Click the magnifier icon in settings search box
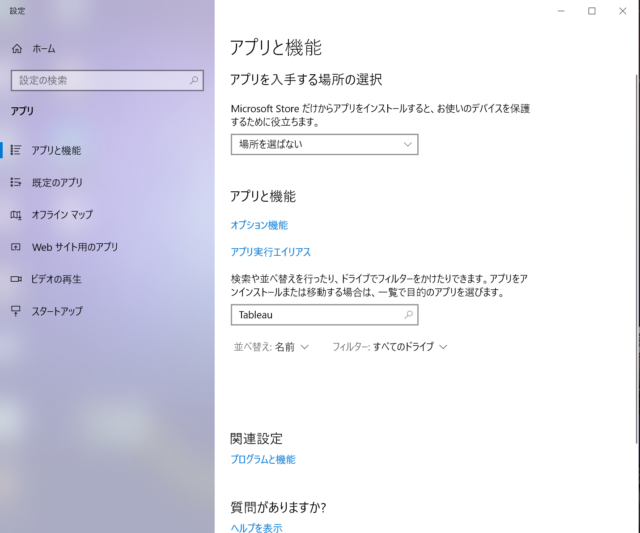Screen dimensions: 640x533 pyautogui.click(x=194, y=80)
